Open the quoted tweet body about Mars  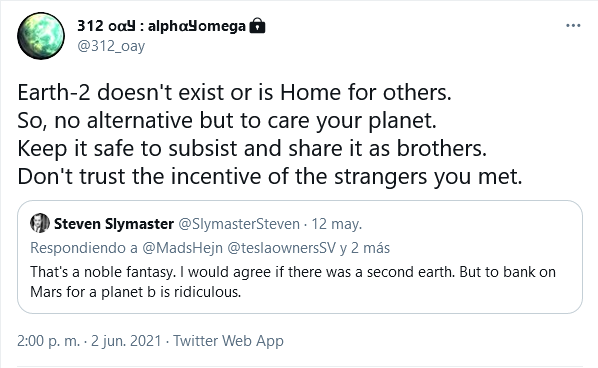click(x=293, y=282)
